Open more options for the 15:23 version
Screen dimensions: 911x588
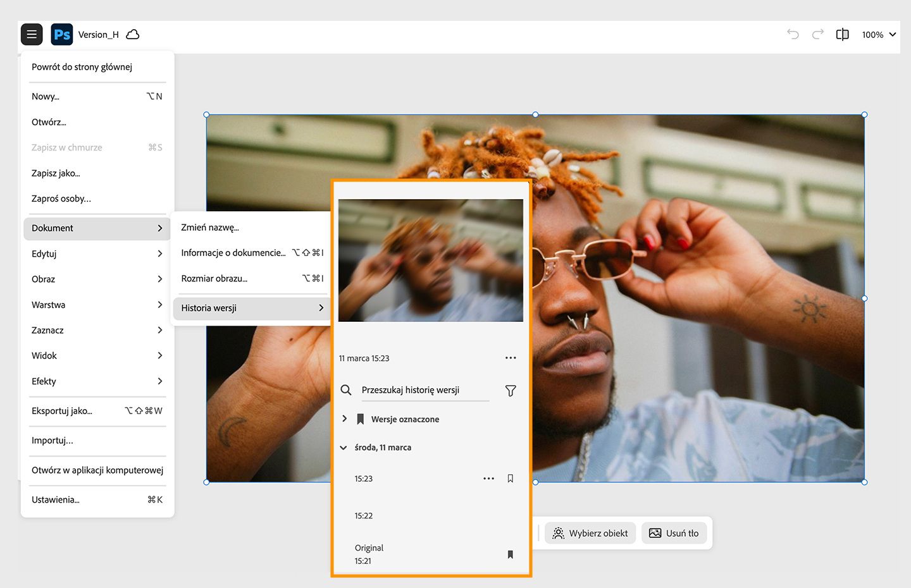(x=488, y=479)
